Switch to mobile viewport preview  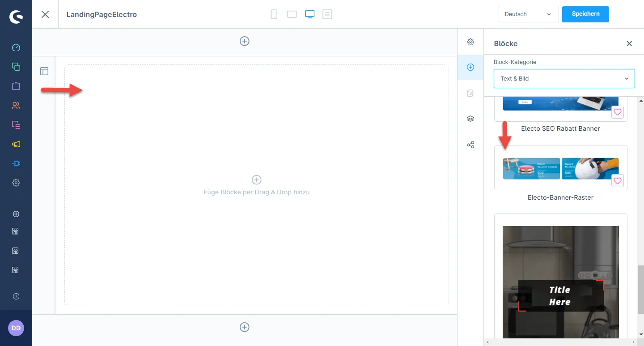pyautogui.click(x=274, y=14)
